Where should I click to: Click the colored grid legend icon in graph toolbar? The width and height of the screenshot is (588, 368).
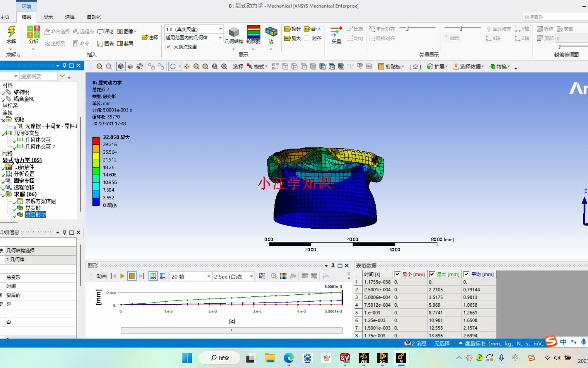click(283, 276)
